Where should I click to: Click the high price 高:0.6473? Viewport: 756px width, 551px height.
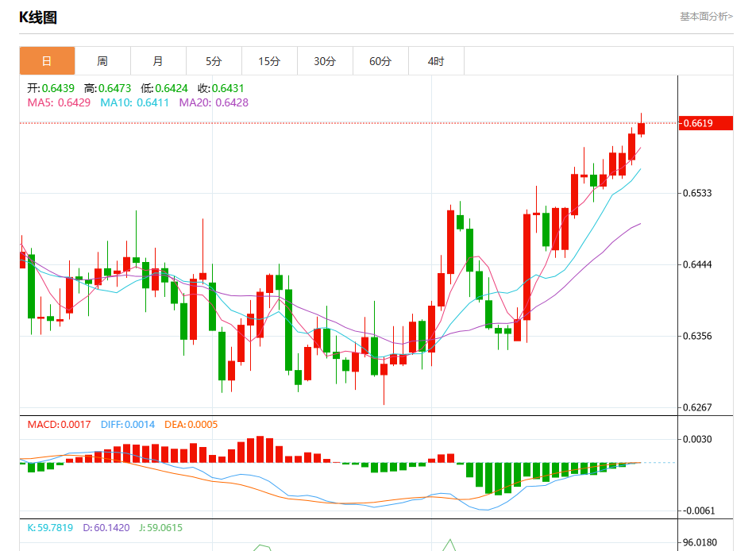(107, 88)
